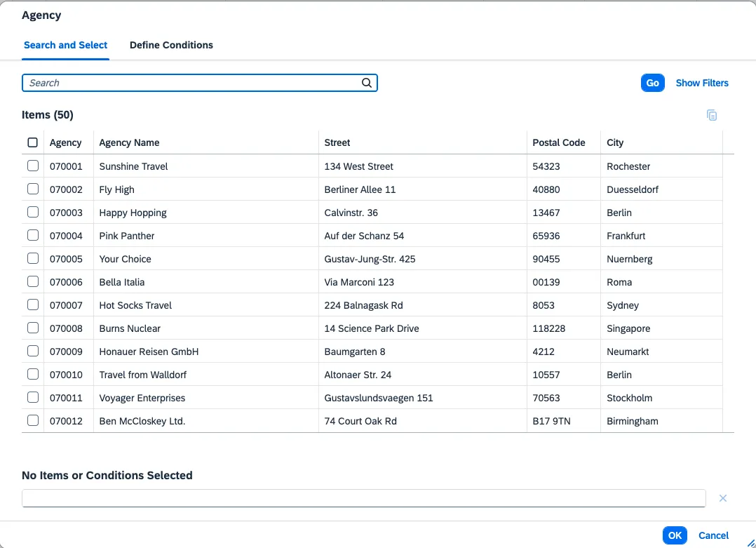756x548 pixels.
Task: Click the Agency Name column header
Action: tap(130, 142)
